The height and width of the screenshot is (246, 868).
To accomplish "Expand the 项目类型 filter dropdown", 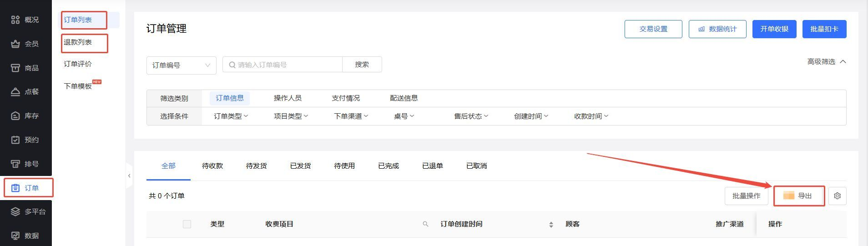I will pos(291,116).
